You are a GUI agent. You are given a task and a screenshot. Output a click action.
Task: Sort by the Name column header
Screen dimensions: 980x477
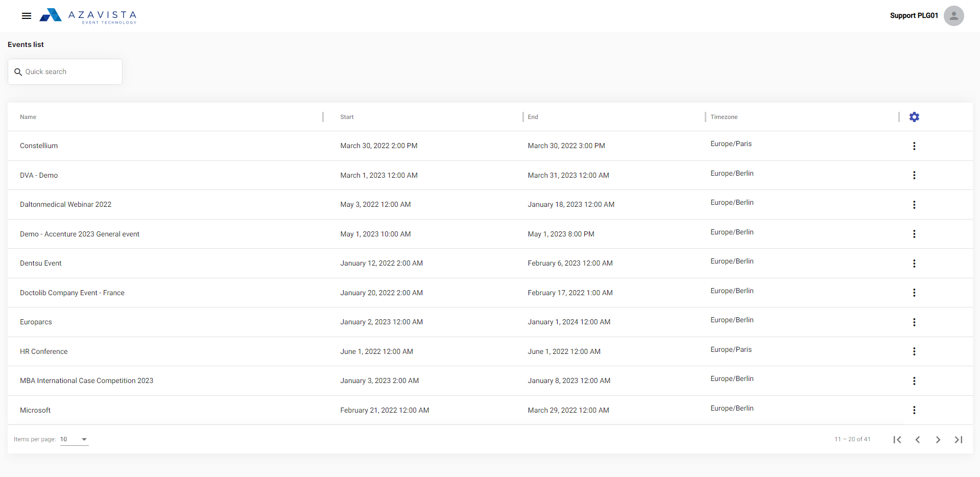pos(28,117)
